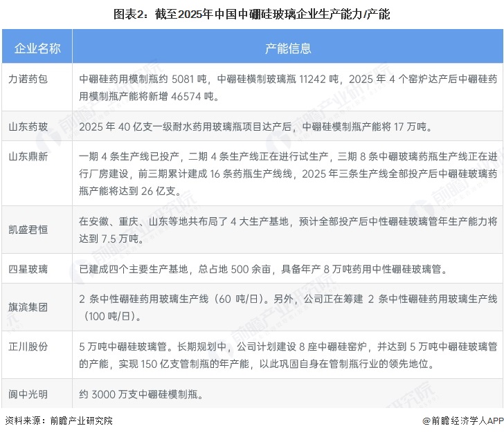Viewport: 504px width, 435px height.
Task: Click the text line 用模制瓶产能将新增 46574 吨
Action: click(x=149, y=96)
